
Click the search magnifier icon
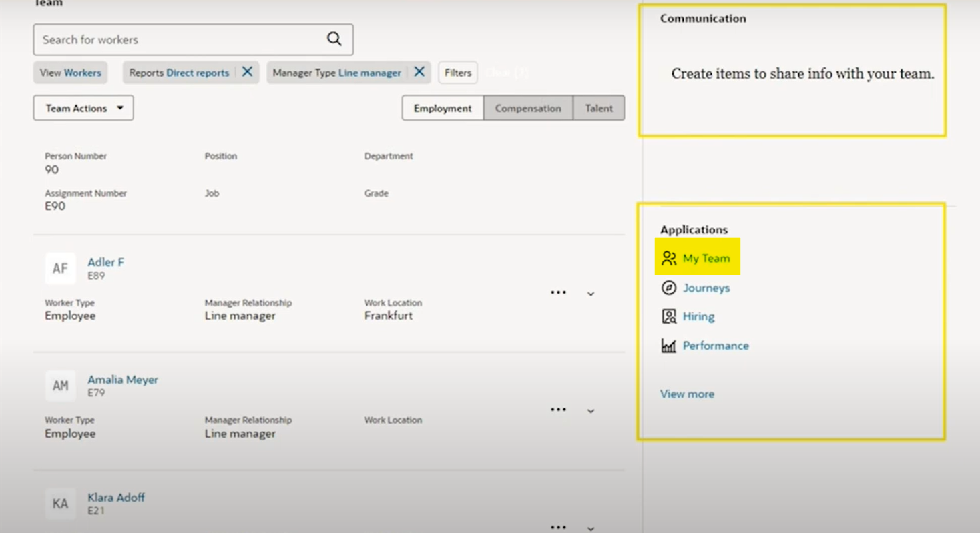coord(333,39)
